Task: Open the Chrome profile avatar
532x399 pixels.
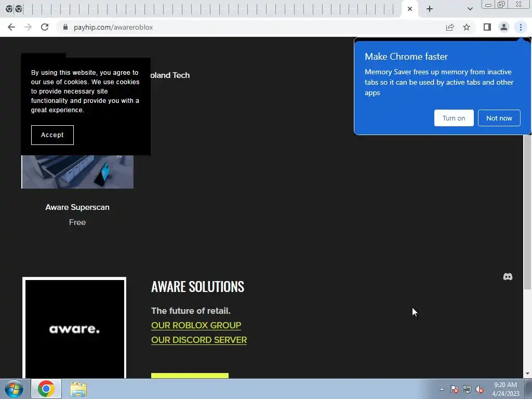Action: pyautogui.click(x=504, y=27)
